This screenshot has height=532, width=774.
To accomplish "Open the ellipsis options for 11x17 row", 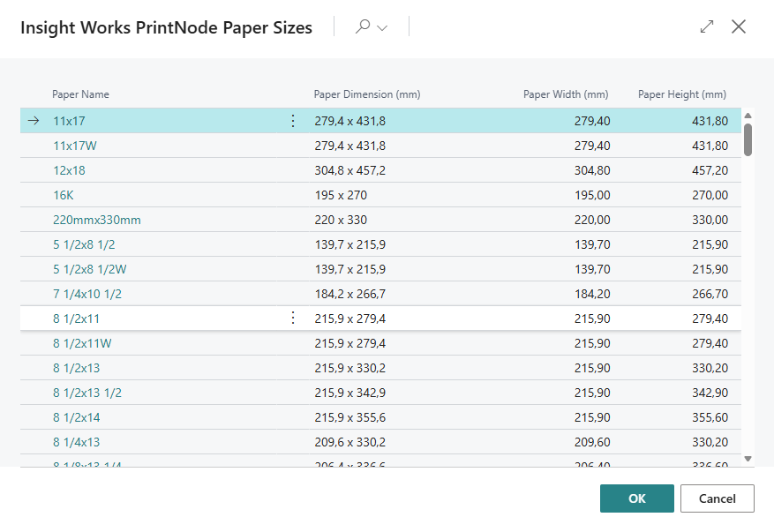I will tap(293, 121).
